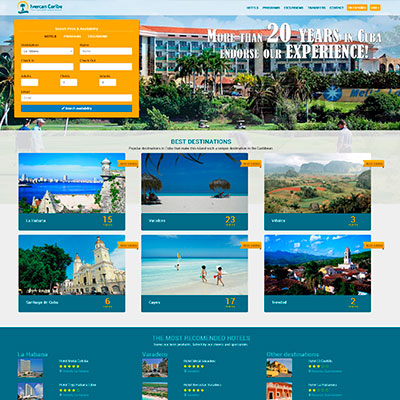Click the hotel count 23 on Varadero card
The width and height of the screenshot is (400, 400).
coord(230,220)
